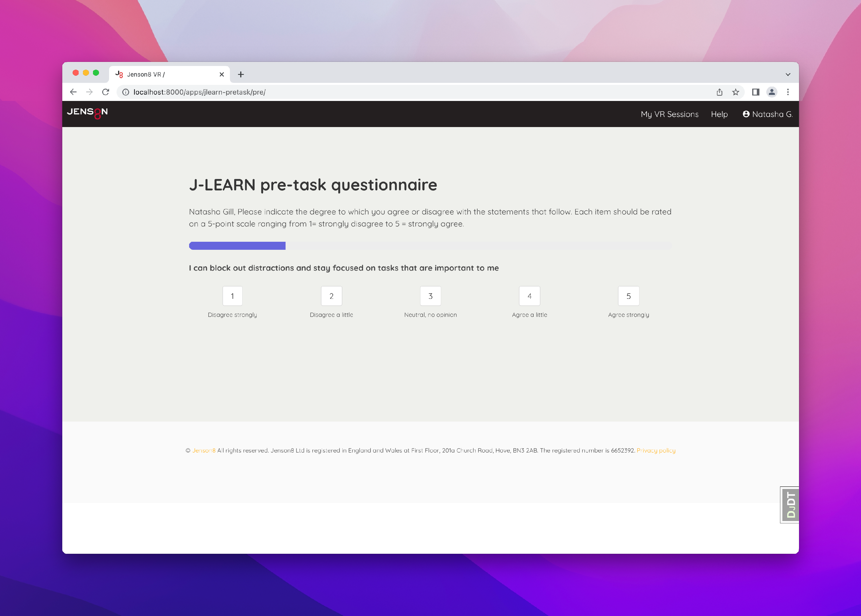Image resolution: width=861 pixels, height=616 pixels.
Task: Click the Jenson8 logo in navbar
Action: (x=87, y=113)
